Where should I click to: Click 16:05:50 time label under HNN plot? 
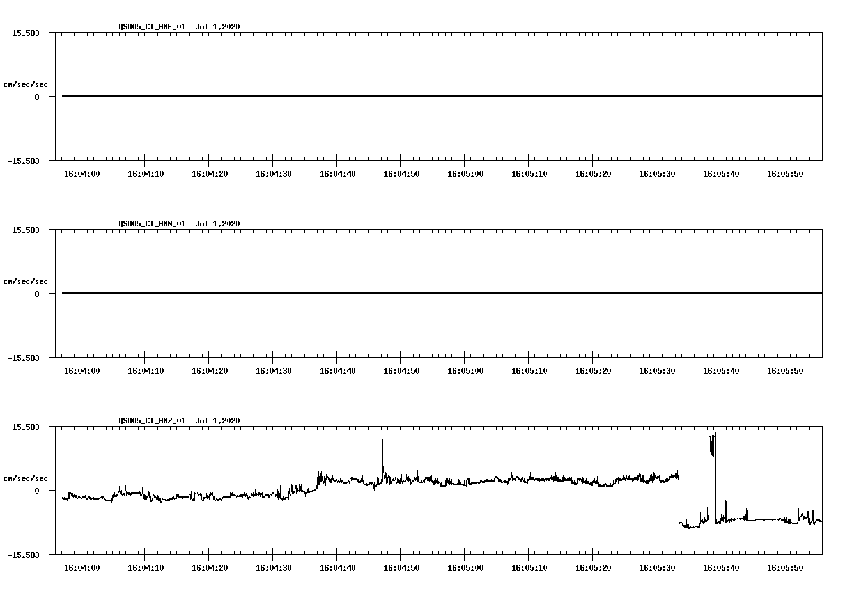click(785, 371)
